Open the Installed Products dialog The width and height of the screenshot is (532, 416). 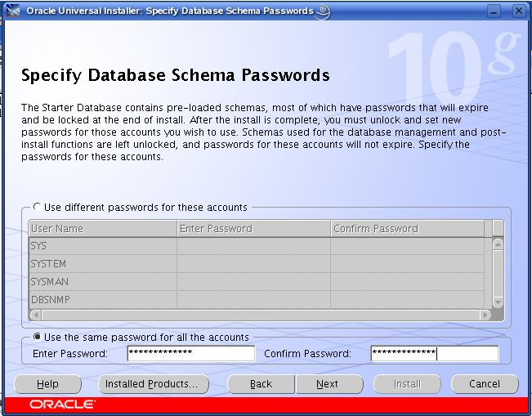[153, 384]
